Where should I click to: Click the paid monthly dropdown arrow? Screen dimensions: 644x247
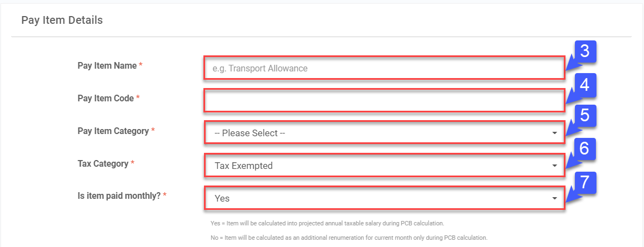tap(554, 198)
